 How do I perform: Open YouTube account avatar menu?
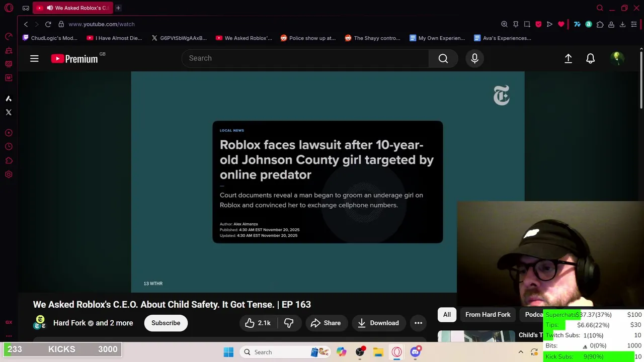click(x=617, y=58)
